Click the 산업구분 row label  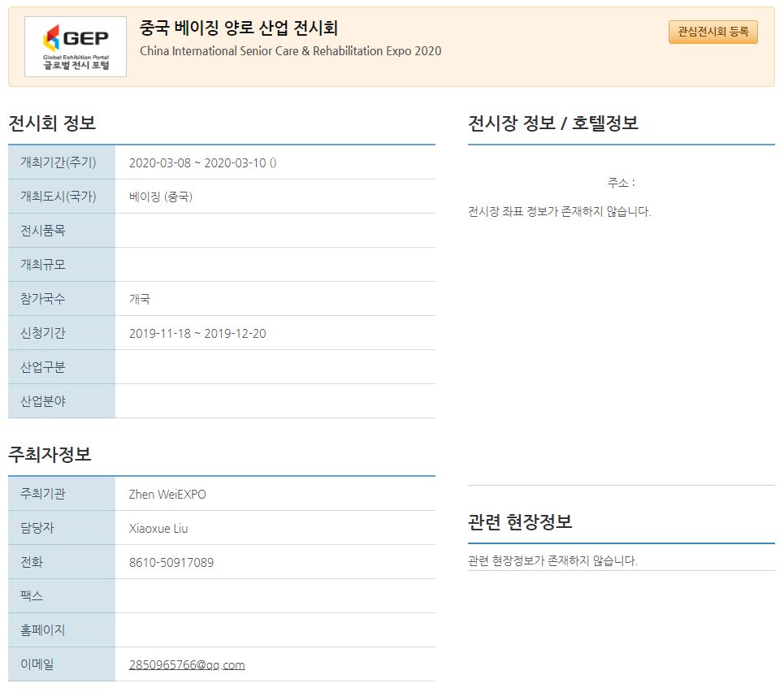(x=42, y=367)
